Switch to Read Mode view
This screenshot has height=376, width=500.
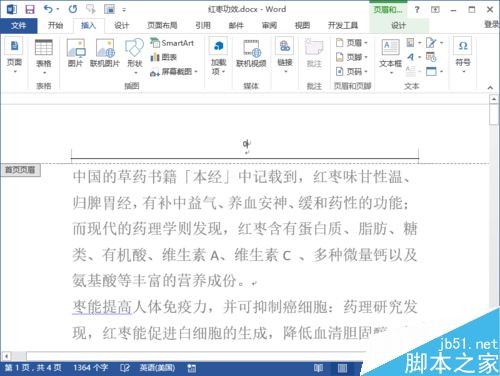coord(318,368)
